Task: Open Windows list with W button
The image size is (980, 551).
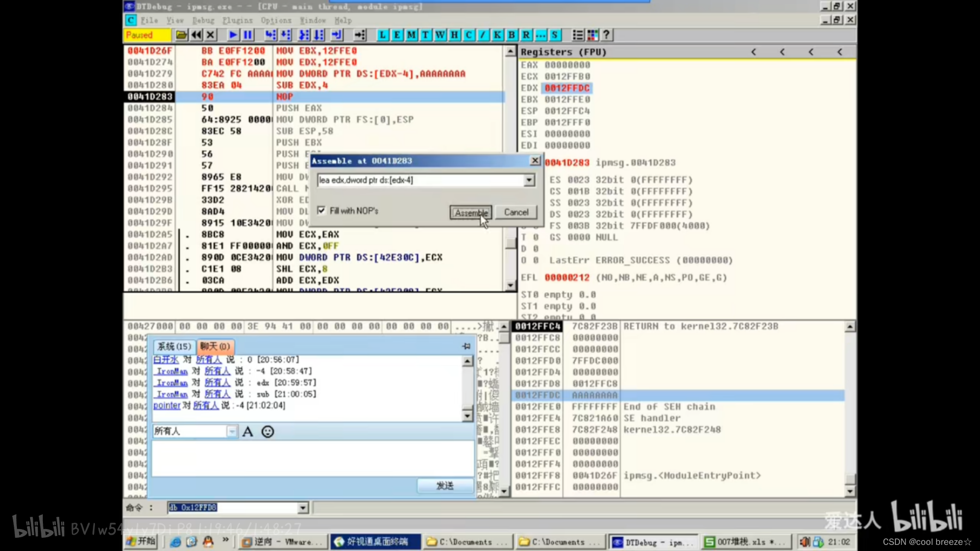Action: pos(440,35)
